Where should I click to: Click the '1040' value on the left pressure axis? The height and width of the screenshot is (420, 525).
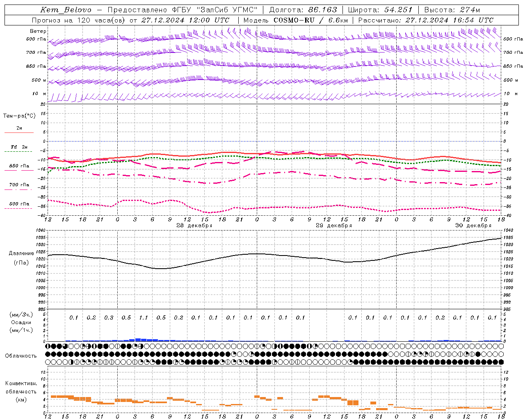point(41,230)
